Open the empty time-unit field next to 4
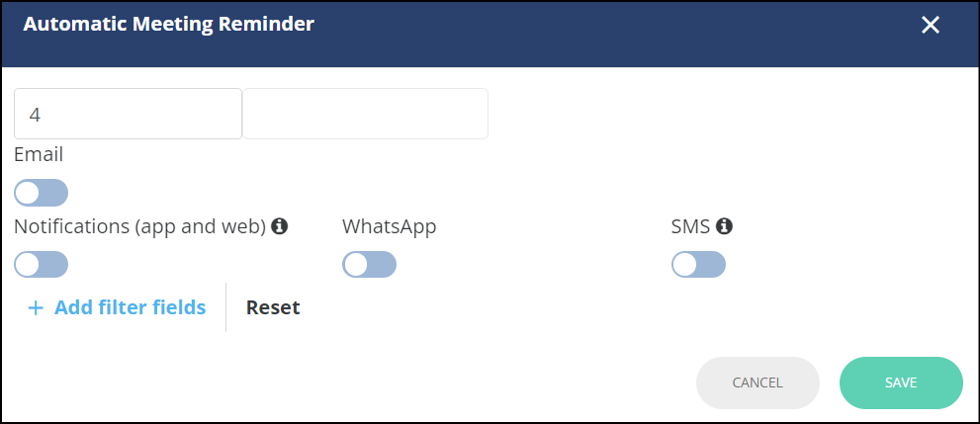Screen dimensions: 980x424 (x=365, y=114)
